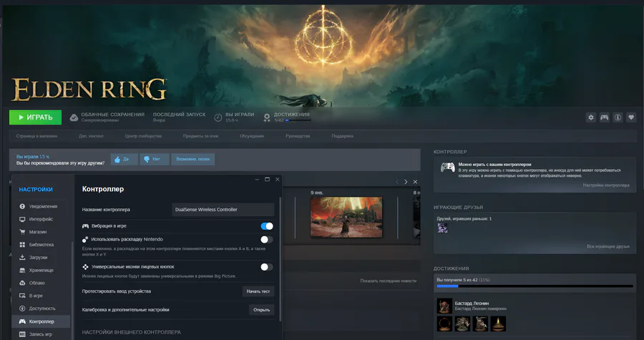Open game settings gear icon

pos(590,117)
